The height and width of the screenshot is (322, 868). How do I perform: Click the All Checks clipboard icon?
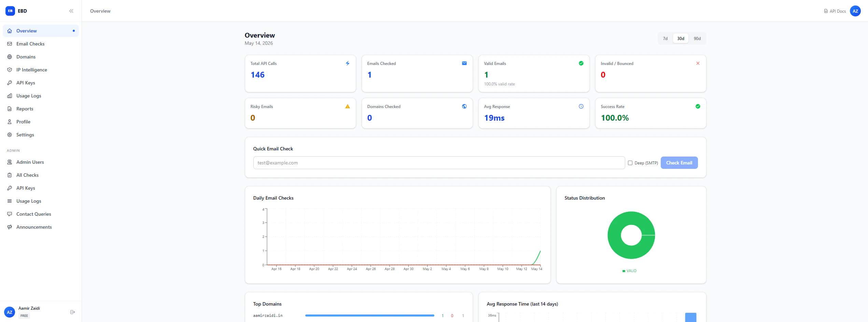click(10, 175)
